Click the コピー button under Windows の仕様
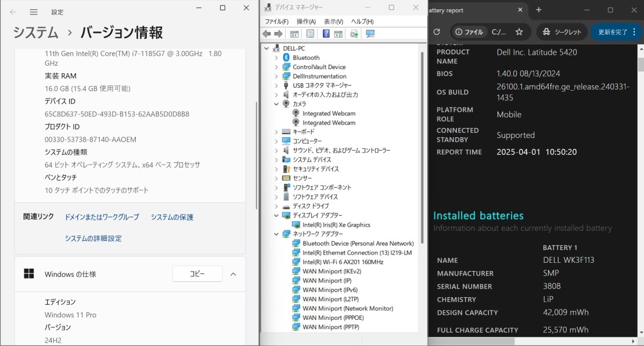 click(197, 273)
